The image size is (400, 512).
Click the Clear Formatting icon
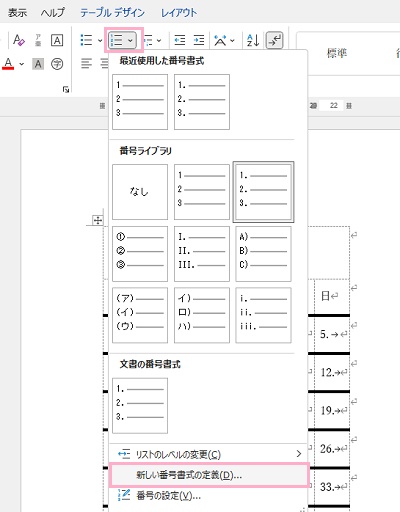pos(19,40)
